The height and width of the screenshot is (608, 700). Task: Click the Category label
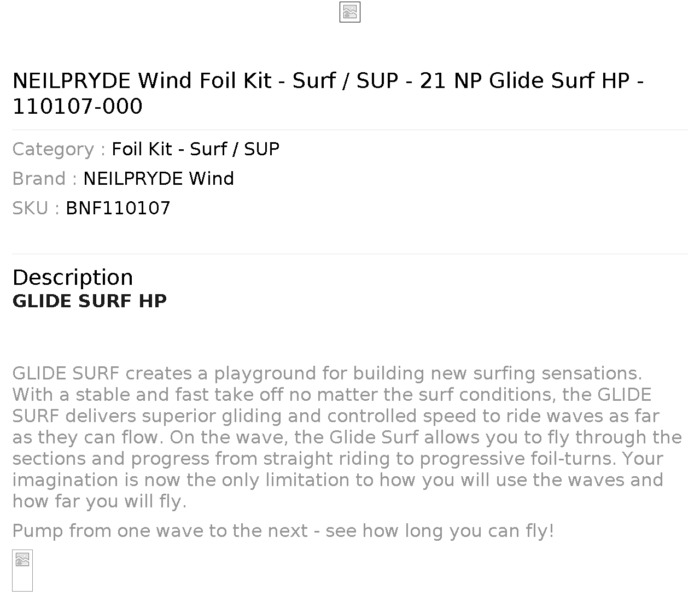(x=59, y=149)
